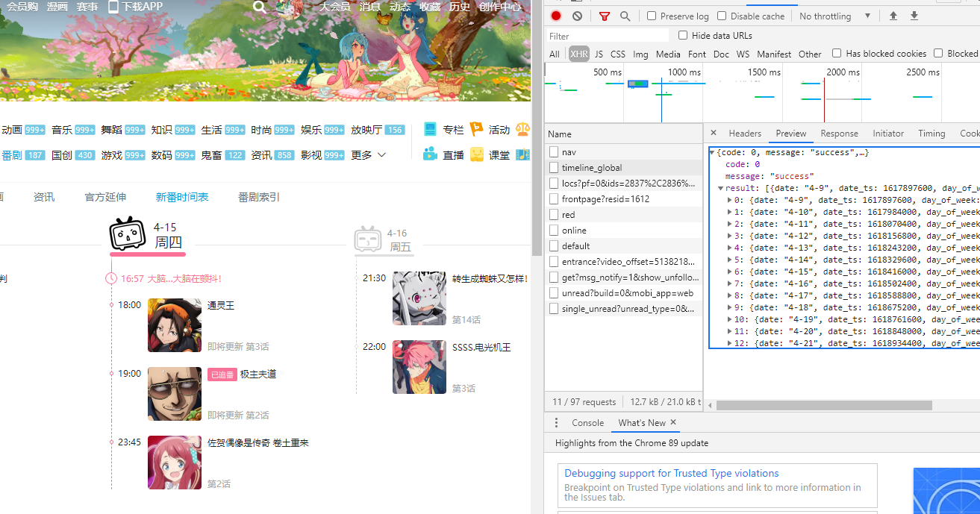Select the timeline_global request row
The height and width of the screenshot is (514, 980).
coord(623,168)
